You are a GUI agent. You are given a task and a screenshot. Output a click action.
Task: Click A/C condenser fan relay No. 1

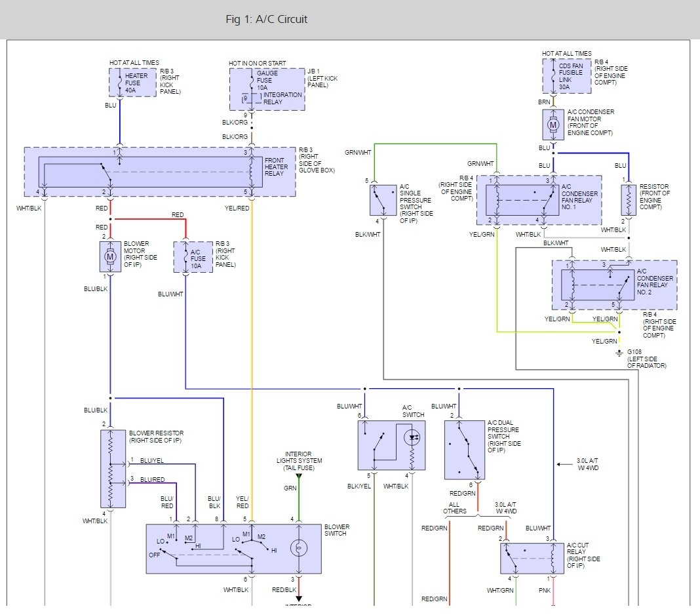tap(539, 200)
